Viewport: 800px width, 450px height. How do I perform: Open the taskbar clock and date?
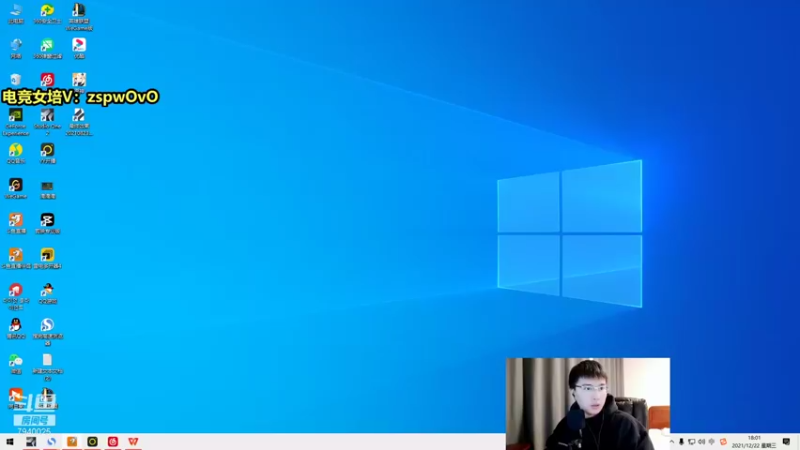click(754, 442)
